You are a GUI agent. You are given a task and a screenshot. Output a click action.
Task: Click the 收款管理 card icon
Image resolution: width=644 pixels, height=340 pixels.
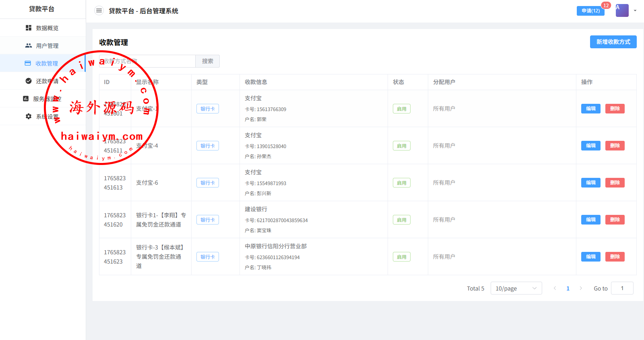coord(28,63)
